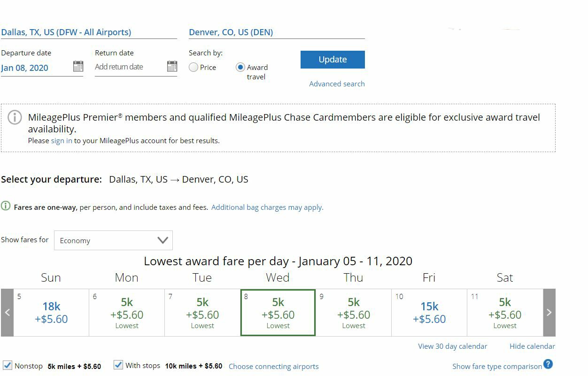Select the Award travel radio button
588x376 pixels.
point(240,67)
